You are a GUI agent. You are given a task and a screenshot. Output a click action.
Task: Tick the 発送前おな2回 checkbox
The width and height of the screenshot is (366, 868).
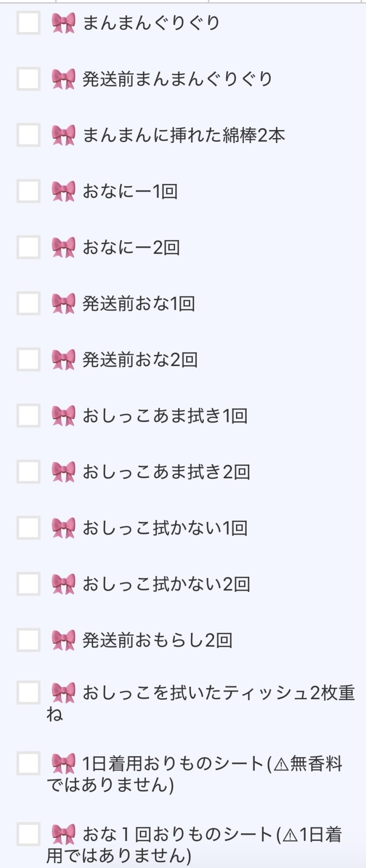[x=29, y=360]
